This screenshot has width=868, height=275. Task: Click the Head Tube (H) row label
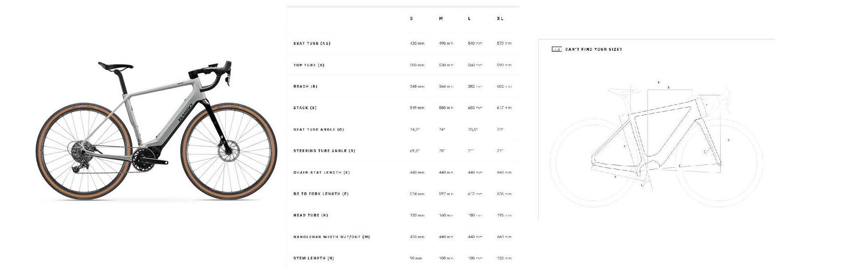coord(311,215)
